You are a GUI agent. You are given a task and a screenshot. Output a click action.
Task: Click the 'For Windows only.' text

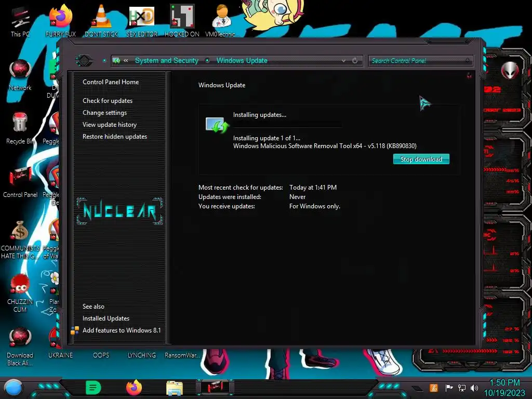[314, 206]
